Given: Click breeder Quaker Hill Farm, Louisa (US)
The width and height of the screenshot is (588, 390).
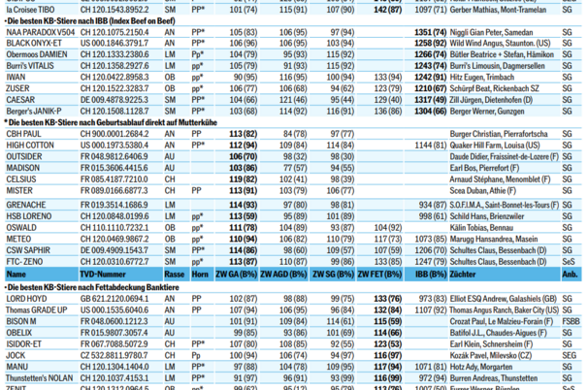Looking at the screenshot, I should [495, 146].
